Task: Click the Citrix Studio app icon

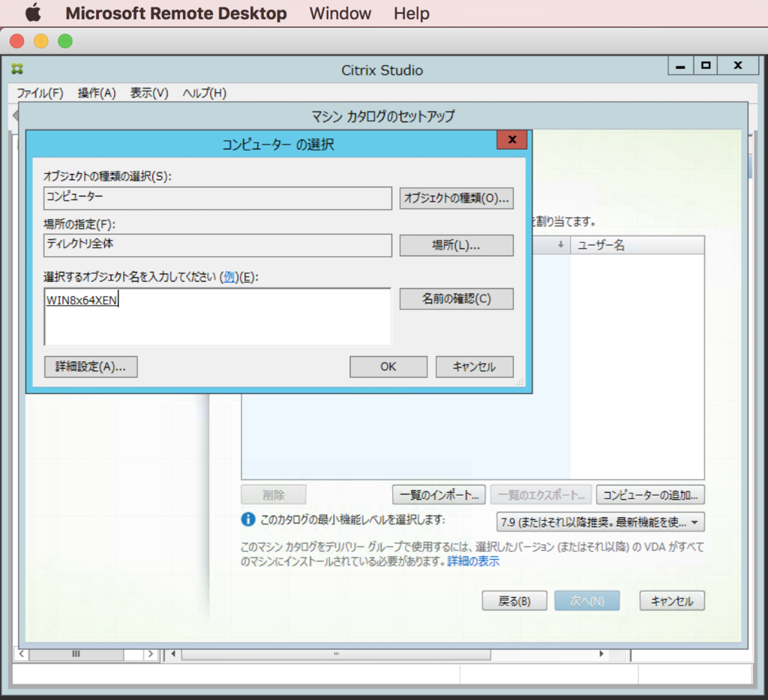Action: click(18, 69)
